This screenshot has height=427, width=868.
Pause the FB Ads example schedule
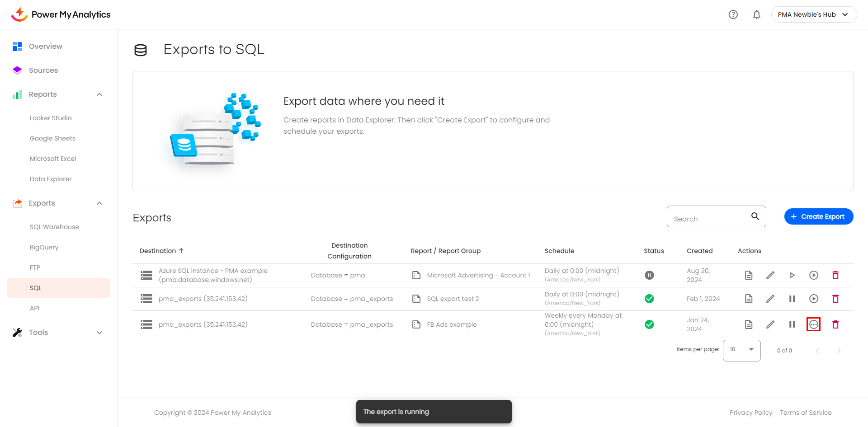792,324
